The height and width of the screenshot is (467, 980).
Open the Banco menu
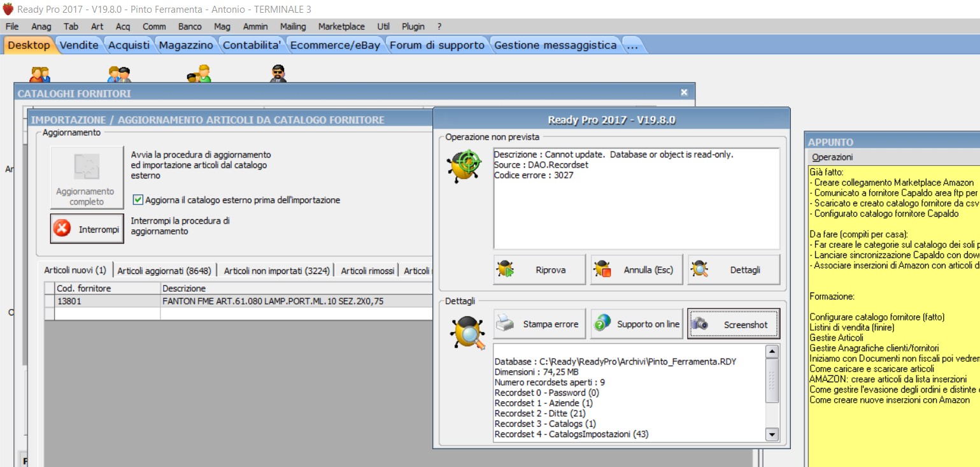pos(190,26)
